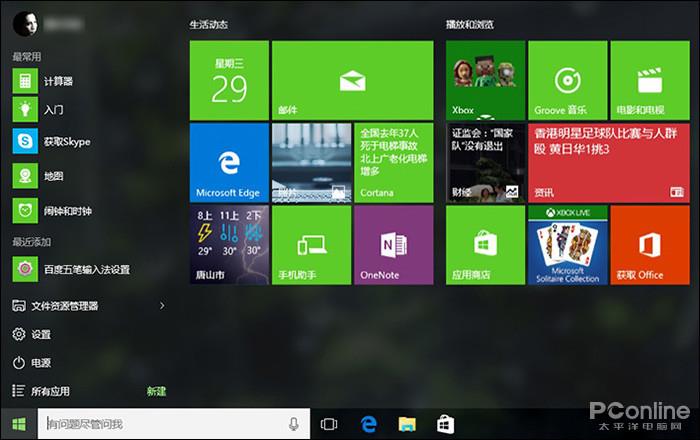The image size is (700, 440).
Task: Launch the Xbox tile
Action: [x=485, y=80]
